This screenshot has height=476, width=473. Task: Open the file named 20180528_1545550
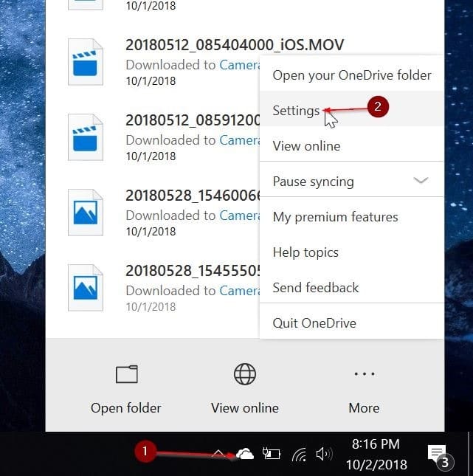point(193,271)
